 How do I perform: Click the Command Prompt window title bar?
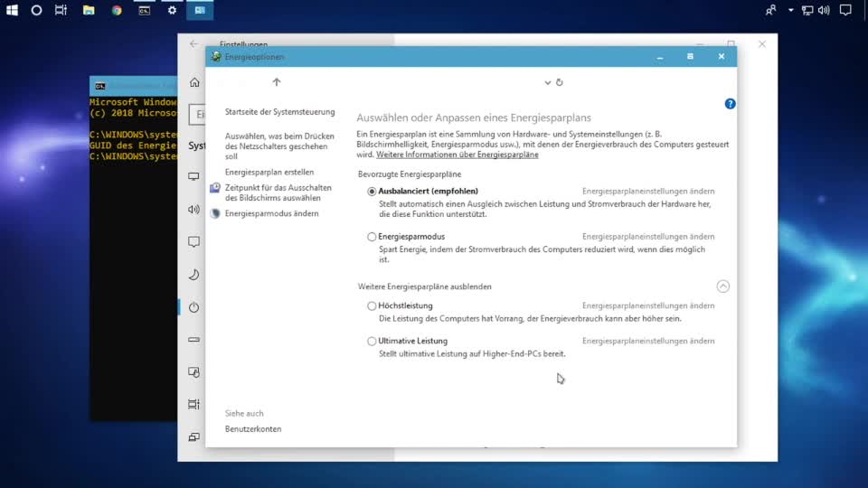coord(134,86)
